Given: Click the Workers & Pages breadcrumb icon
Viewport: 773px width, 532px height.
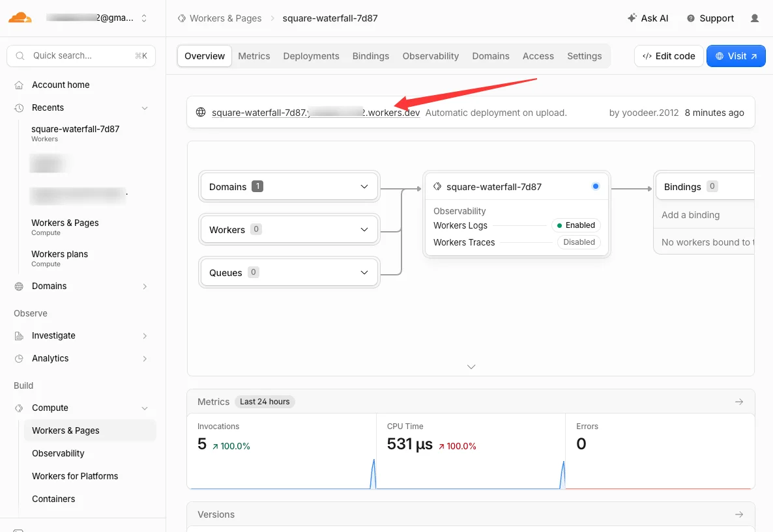Looking at the screenshot, I should (x=181, y=18).
